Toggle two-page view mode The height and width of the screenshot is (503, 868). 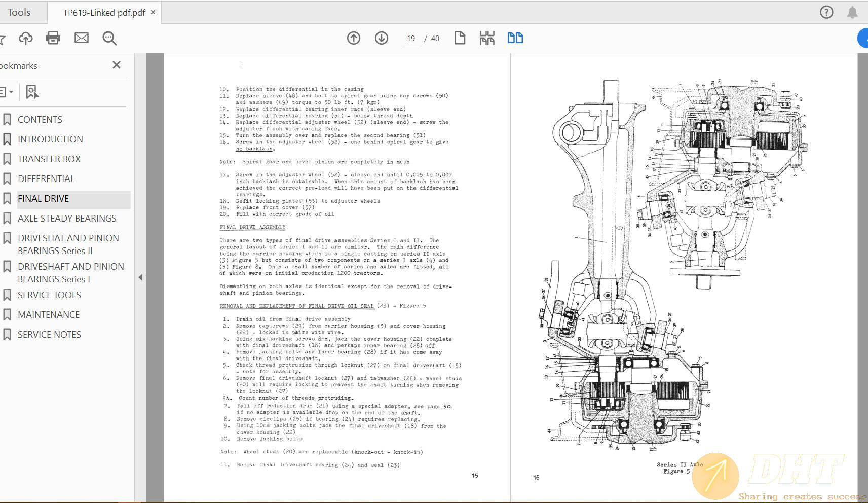515,38
